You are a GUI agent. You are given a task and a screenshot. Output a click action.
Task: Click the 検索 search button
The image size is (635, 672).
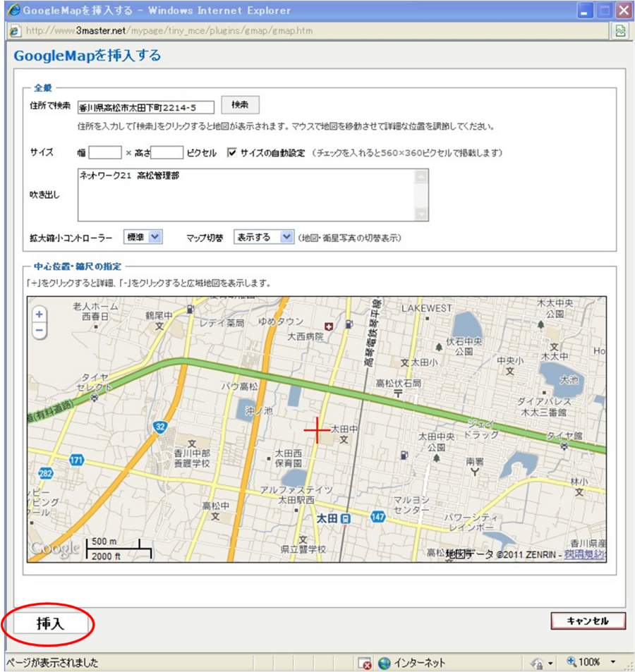click(x=240, y=105)
